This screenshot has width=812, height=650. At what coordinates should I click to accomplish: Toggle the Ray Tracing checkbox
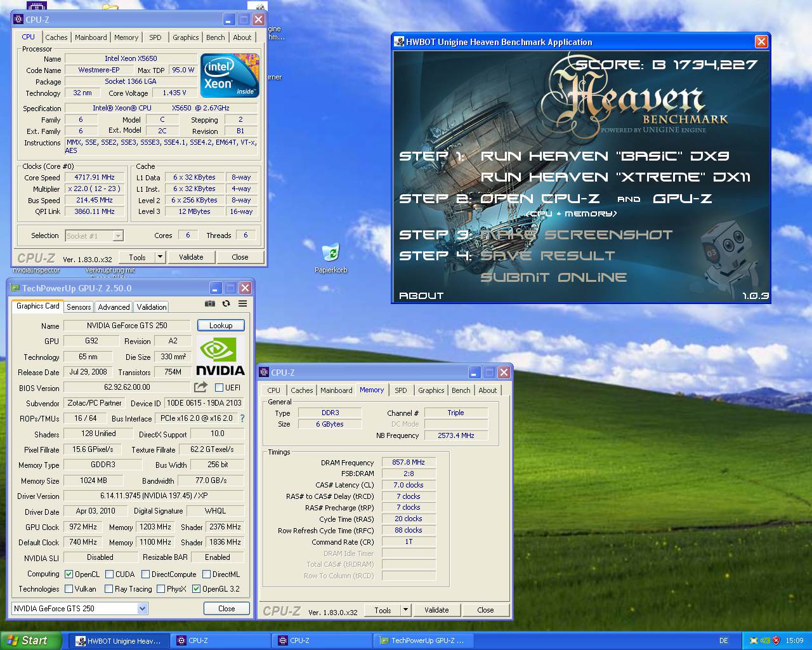click(x=109, y=588)
